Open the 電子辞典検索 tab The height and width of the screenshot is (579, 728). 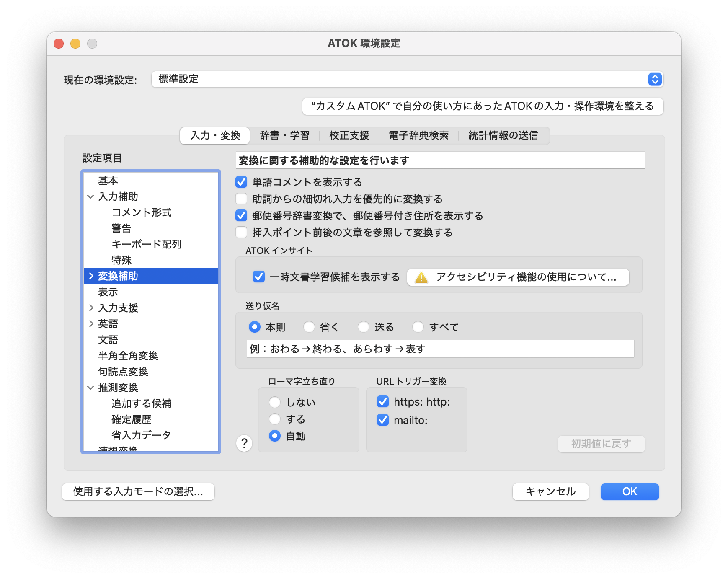coord(419,135)
